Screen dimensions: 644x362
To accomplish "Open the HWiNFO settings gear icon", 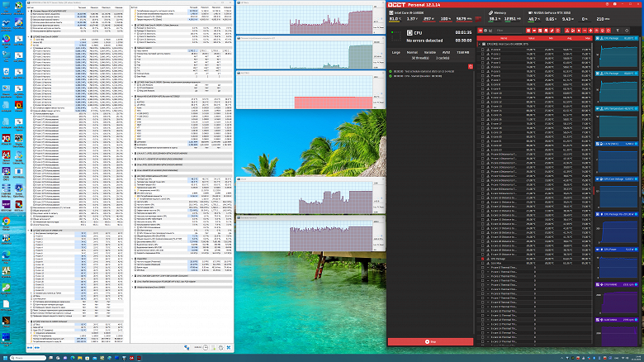I will point(220,348).
